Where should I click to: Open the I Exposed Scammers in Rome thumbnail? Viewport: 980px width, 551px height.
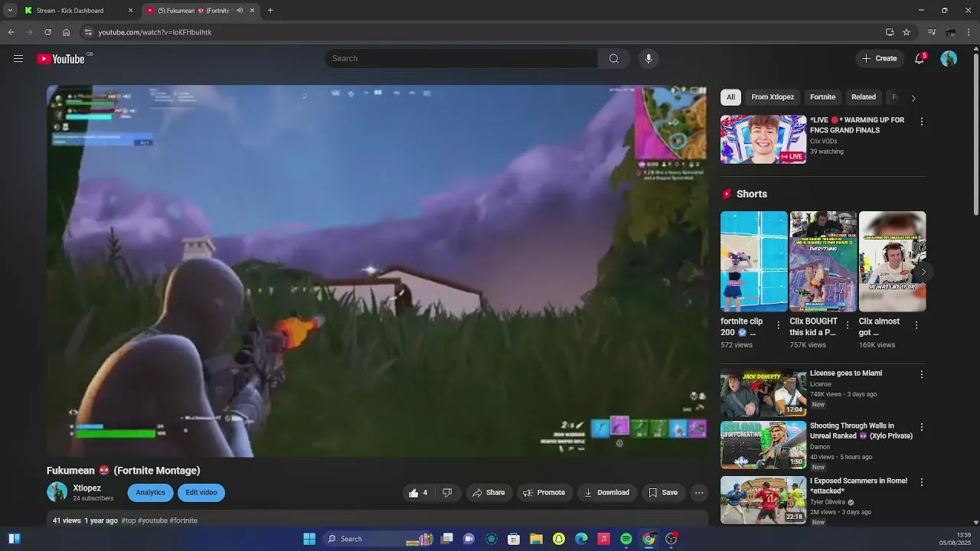[763, 500]
